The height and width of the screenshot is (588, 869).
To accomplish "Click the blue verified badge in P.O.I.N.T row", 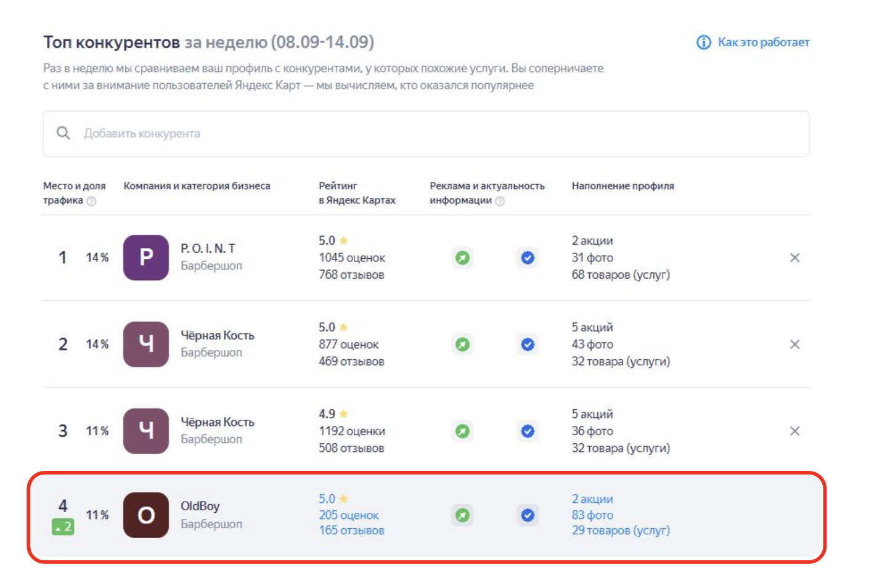I will click(x=528, y=258).
